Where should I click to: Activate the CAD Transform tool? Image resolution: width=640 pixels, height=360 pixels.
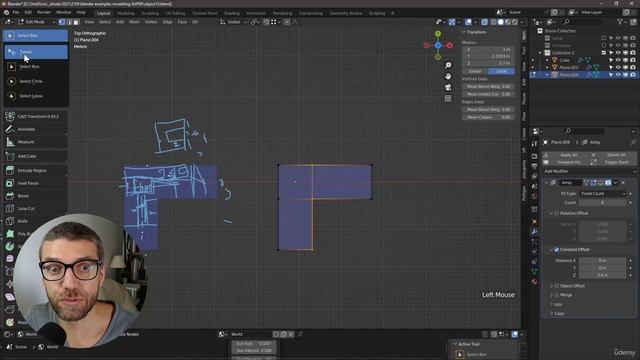click(36, 117)
